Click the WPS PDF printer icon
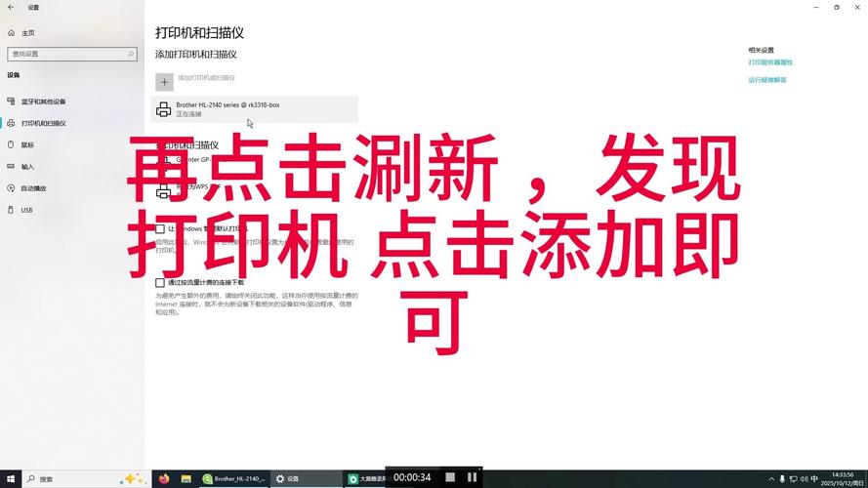868x488 pixels. click(163, 191)
